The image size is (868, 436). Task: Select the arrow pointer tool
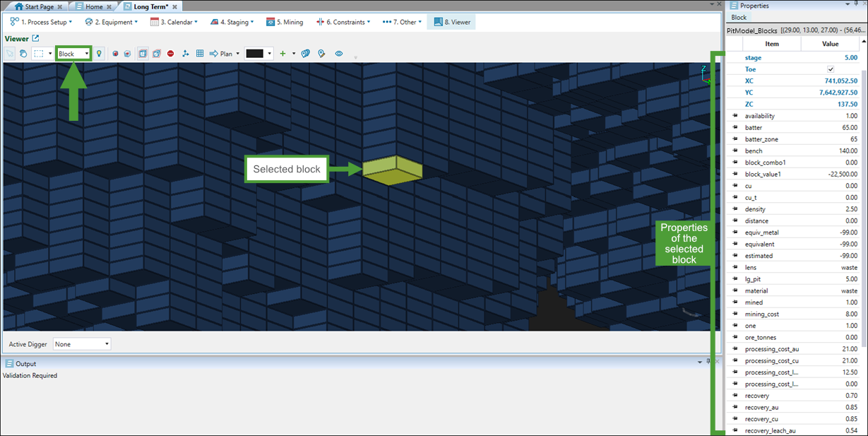[x=10, y=54]
